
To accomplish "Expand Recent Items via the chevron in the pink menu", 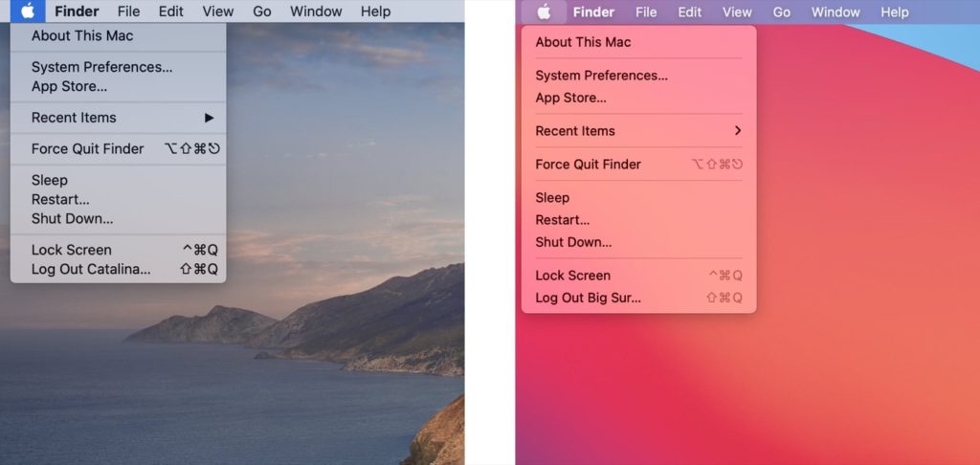I will click(737, 130).
